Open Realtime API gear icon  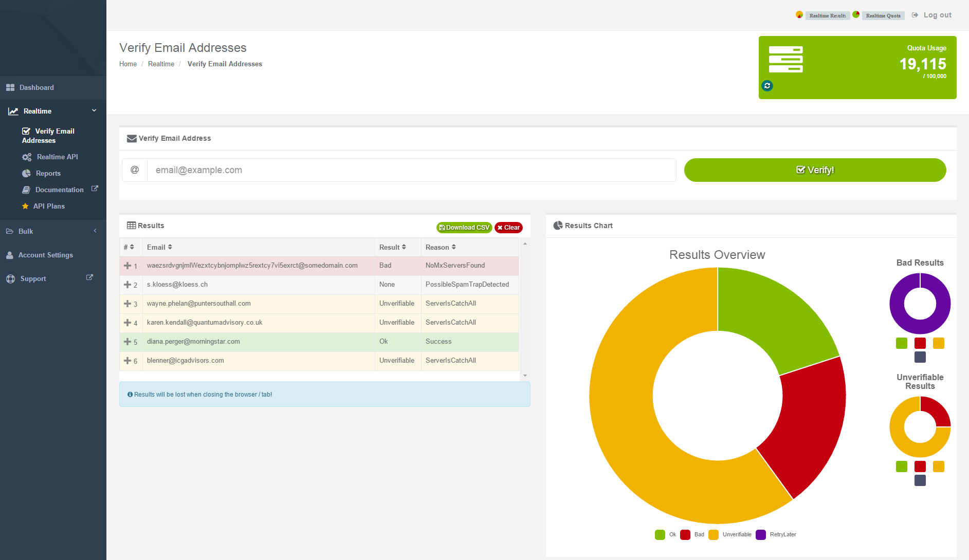[27, 157]
